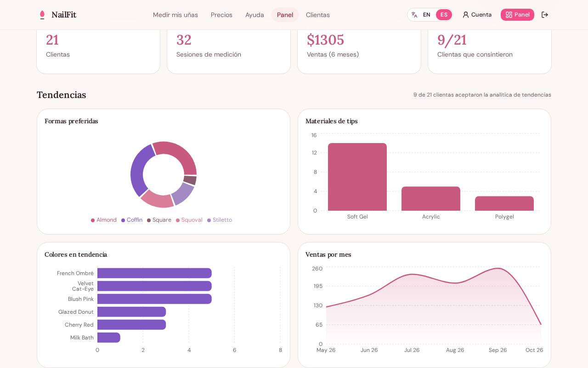Viewport: 588px width, 368px height.
Task: Click the Blush Pink color bar
Action: click(x=154, y=299)
